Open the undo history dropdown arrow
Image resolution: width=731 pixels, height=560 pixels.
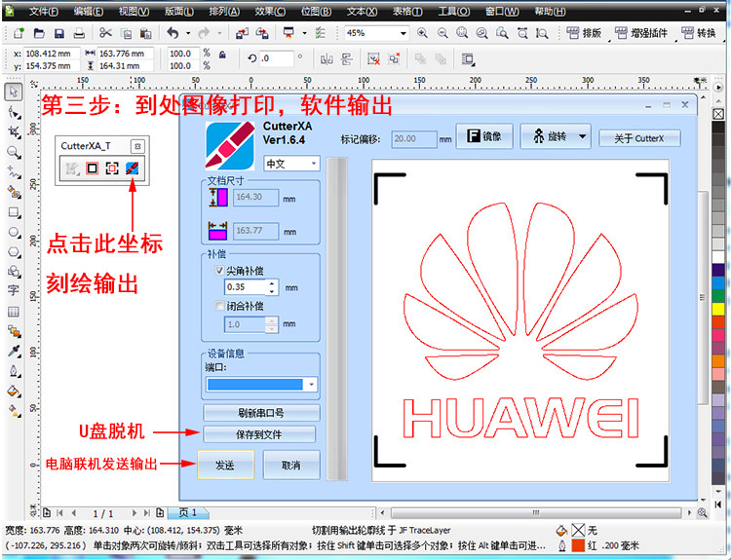(188, 33)
